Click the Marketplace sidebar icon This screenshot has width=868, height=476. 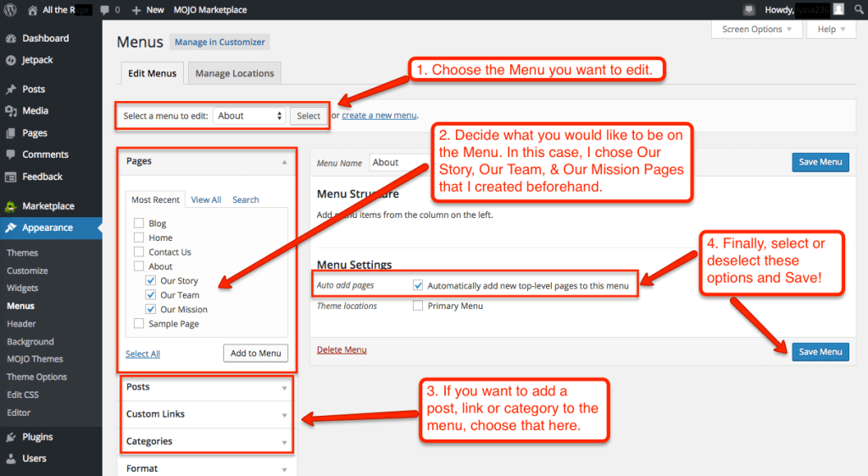coord(10,206)
